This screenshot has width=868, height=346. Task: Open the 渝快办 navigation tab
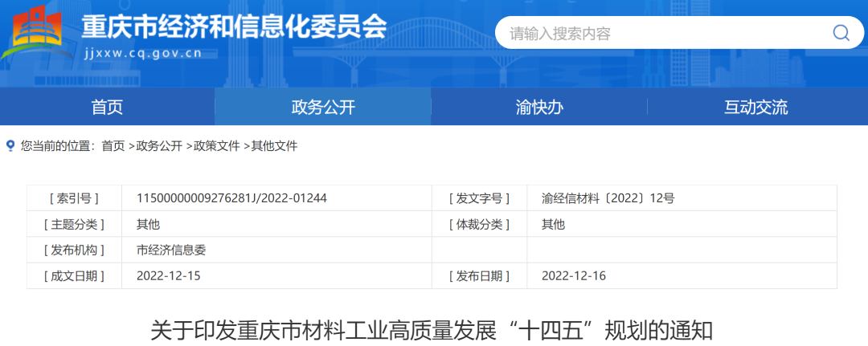click(x=539, y=107)
